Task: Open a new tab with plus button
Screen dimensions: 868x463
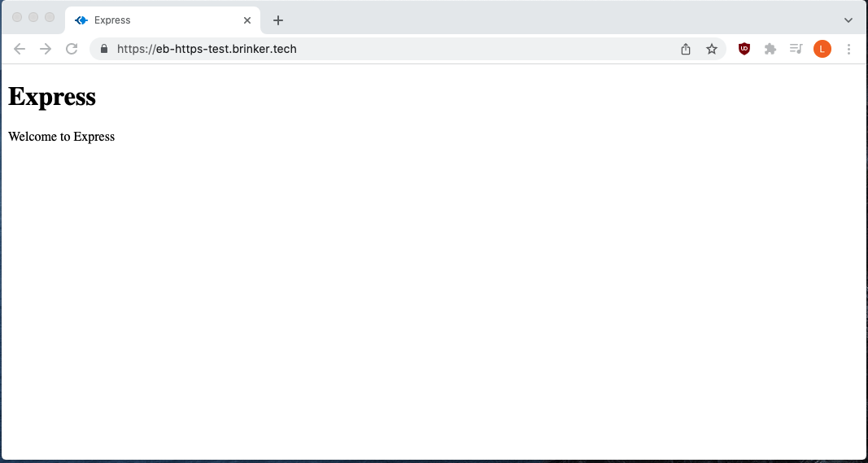Action: coord(278,20)
